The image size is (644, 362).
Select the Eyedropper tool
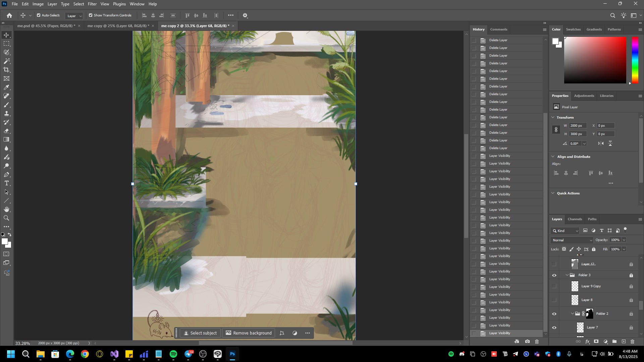coord(6,87)
